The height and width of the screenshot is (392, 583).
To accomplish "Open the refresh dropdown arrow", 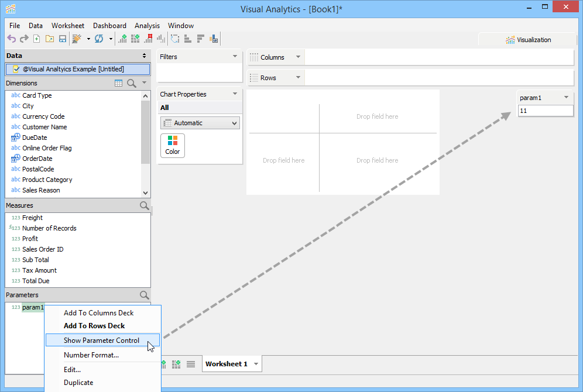I will pos(111,39).
